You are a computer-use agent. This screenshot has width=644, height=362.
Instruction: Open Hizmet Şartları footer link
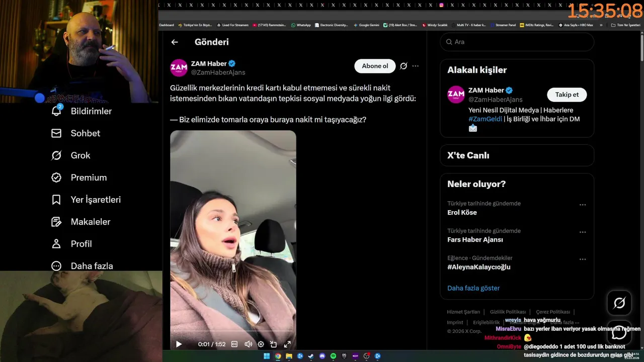click(x=463, y=312)
